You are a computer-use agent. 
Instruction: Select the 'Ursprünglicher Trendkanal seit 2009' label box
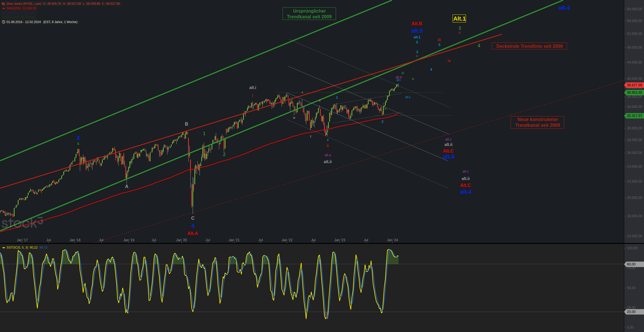pos(309,14)
